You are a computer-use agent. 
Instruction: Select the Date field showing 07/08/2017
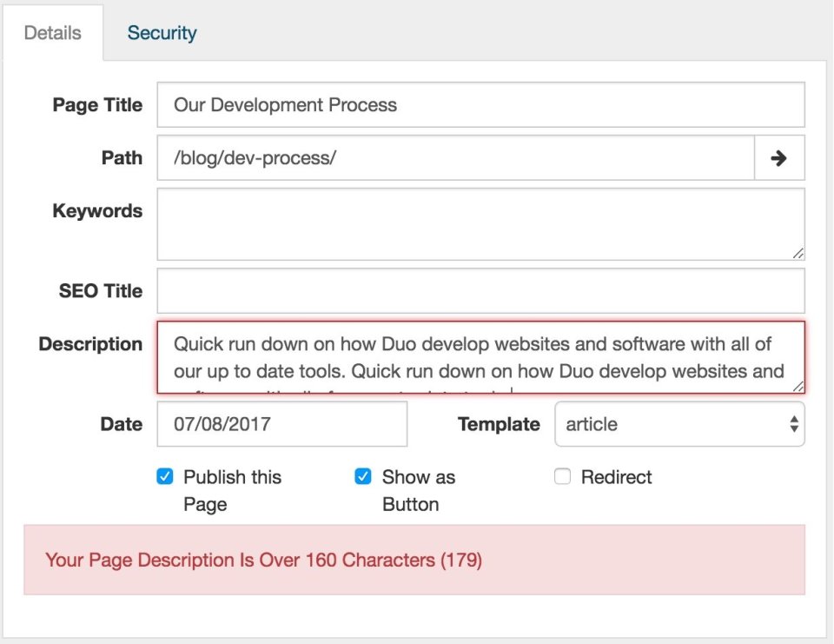point(281,424)
